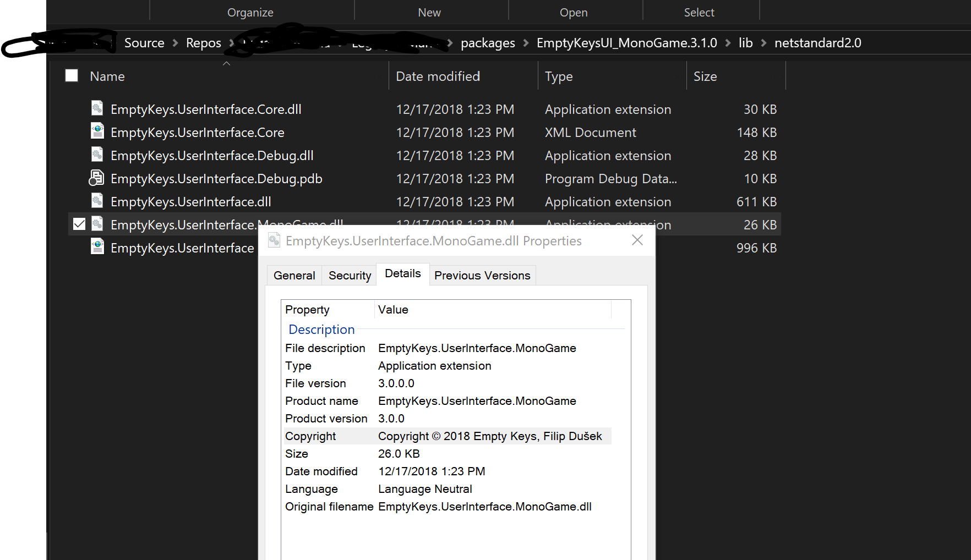Check the selection checkbox in the Name column header
This screenshot has height=560, width=971.
click(71, 75)
